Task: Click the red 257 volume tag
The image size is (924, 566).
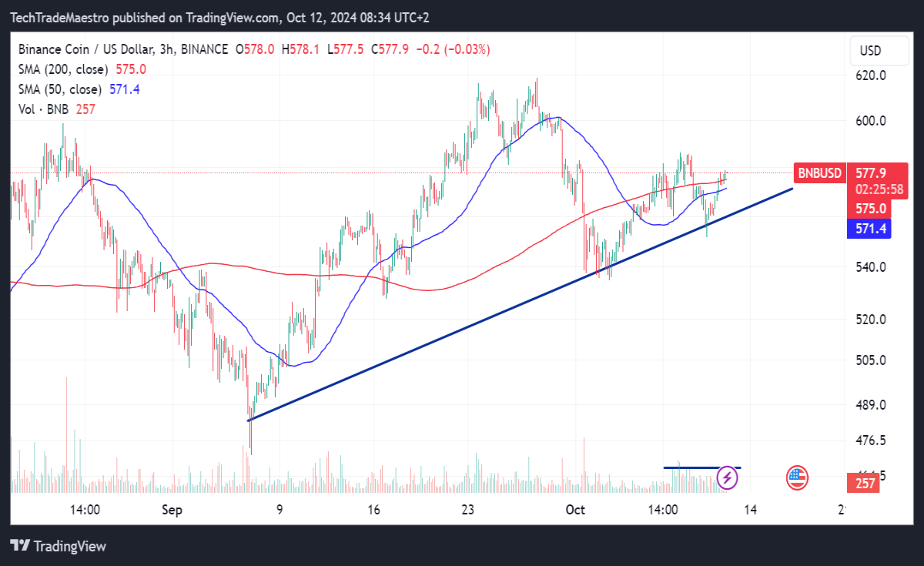Action: click(865, 484)
